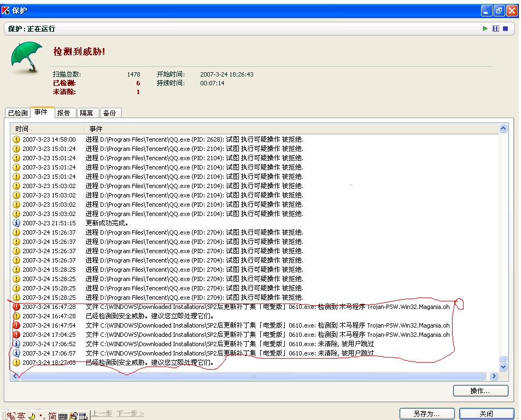The width and height of the screenshot is (521, 420).
Task: Click the vertical scrollbar thumb
Action: [503, 359]
